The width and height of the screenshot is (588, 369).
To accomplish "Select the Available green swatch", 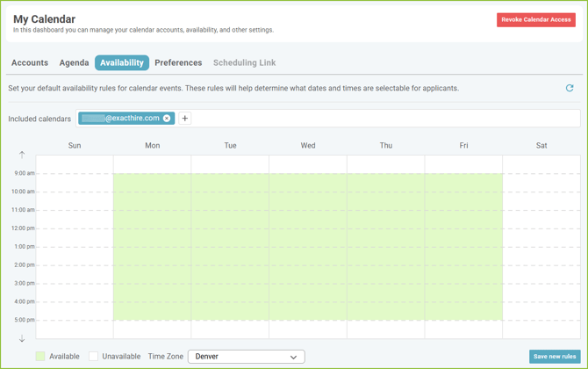I will [40, 357].
